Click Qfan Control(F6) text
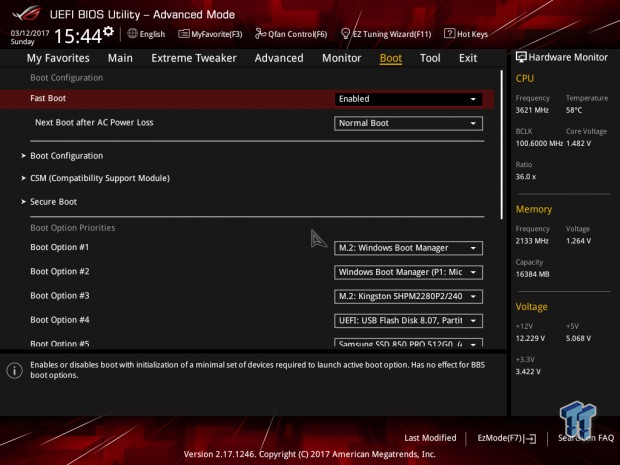The height and width of the screenshot is (465, 620). 298,34
